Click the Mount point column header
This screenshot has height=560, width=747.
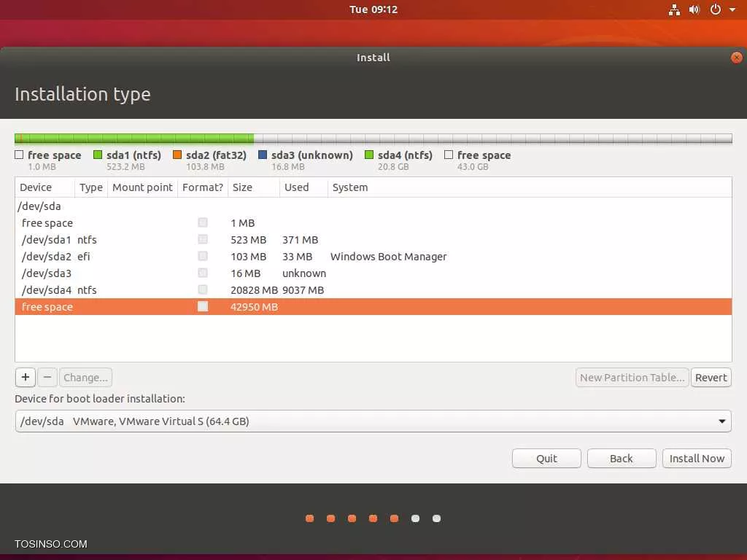(x=142, y=187)
